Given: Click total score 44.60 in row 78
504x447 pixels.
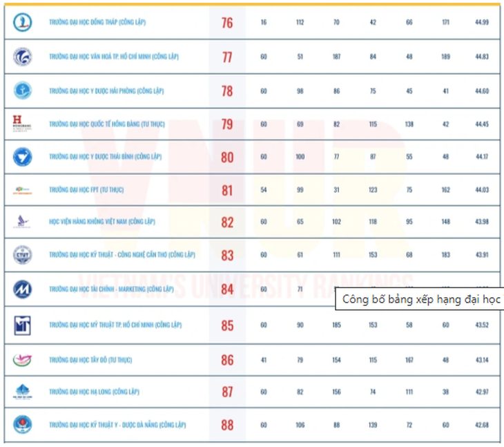Looking at the screenshot, I should coord(482,91).
